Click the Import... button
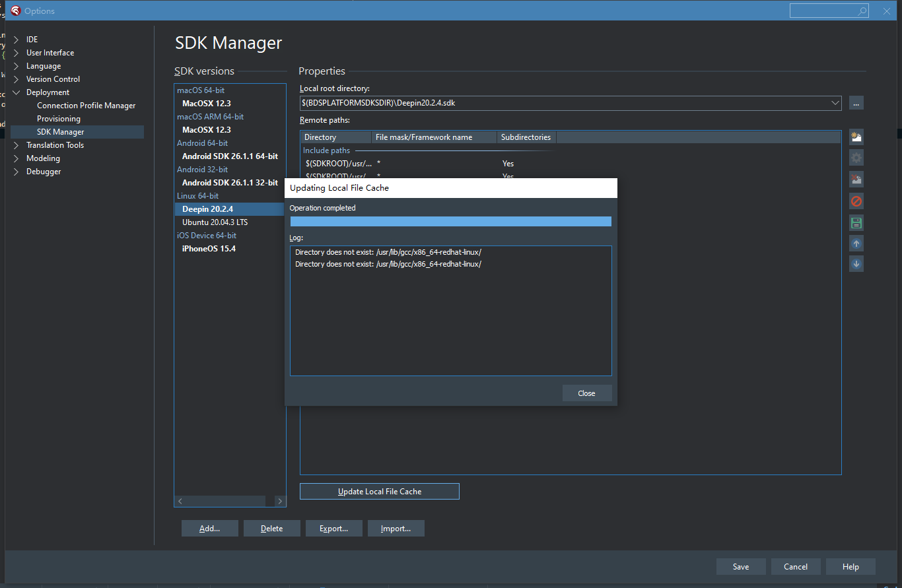The height and width of the screenshot is (588, 902). 396,529
